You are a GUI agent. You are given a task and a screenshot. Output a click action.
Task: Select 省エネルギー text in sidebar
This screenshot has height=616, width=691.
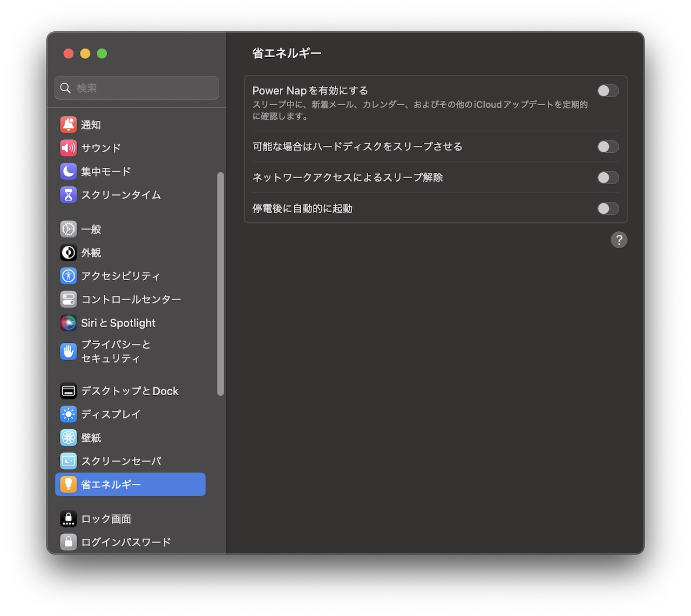111,485
